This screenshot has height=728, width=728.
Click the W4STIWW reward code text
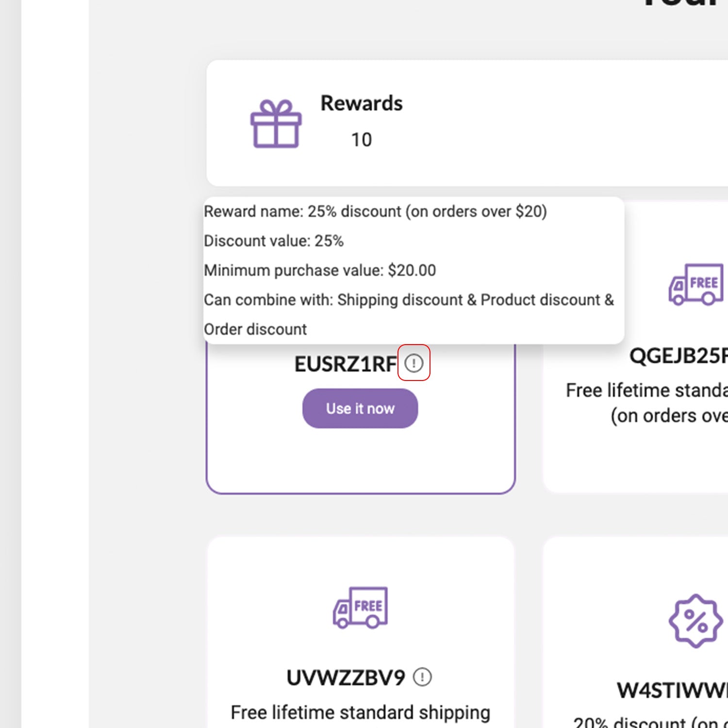672,690
